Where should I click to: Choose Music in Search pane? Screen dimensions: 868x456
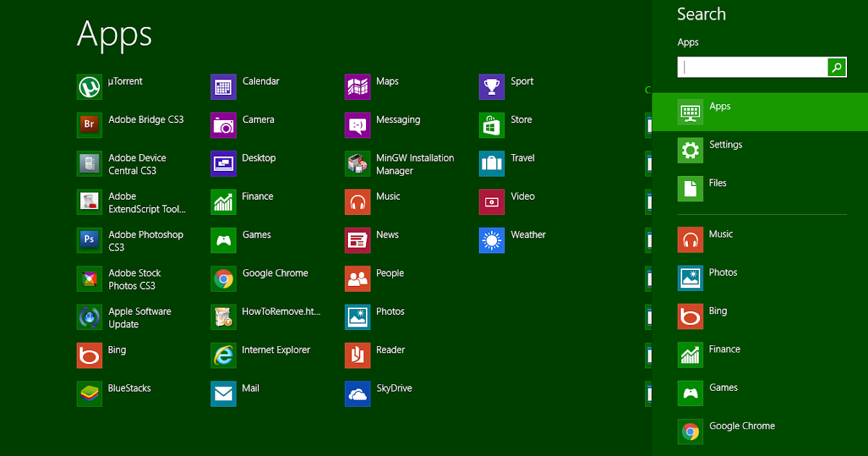click(x=759, y=240)
